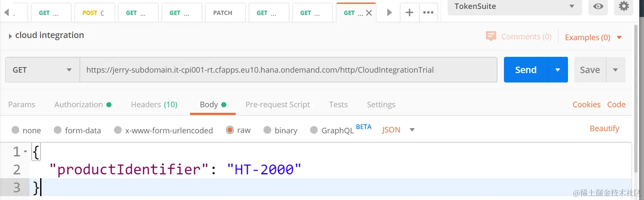The height and width of the screenshot is (200, 644).
Task: Select the POST request tab
Action: tap(94, 12)
